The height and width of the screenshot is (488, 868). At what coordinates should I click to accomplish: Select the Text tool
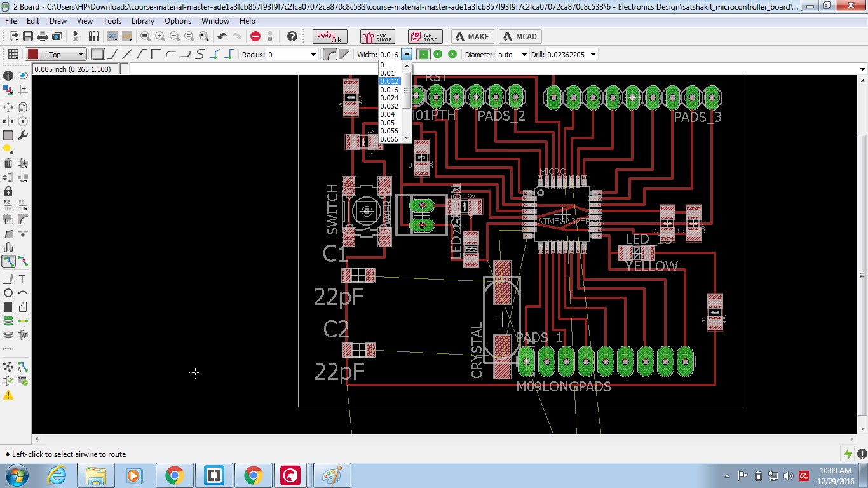tap(23, 279)
